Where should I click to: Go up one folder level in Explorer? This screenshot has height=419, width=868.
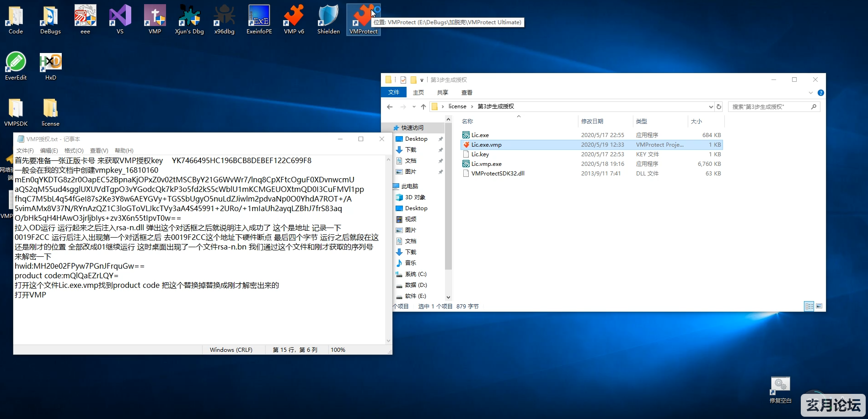[x=423, y=106]
